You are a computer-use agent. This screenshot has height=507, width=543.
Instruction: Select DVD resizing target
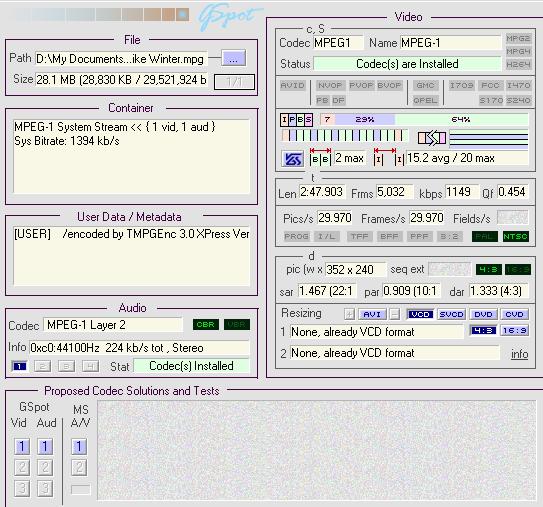click(483, 314)
